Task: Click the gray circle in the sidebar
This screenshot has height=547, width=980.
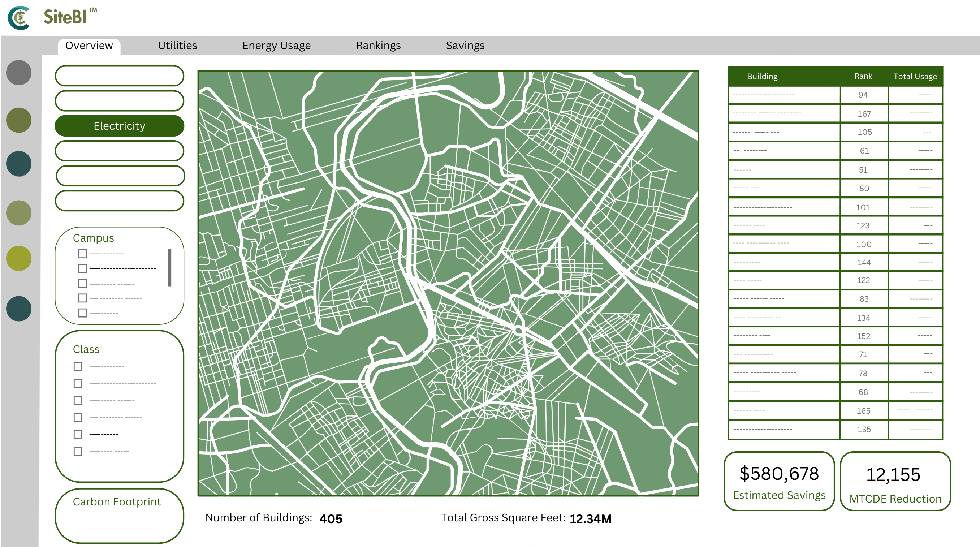Action: click(x=19, y=73)
